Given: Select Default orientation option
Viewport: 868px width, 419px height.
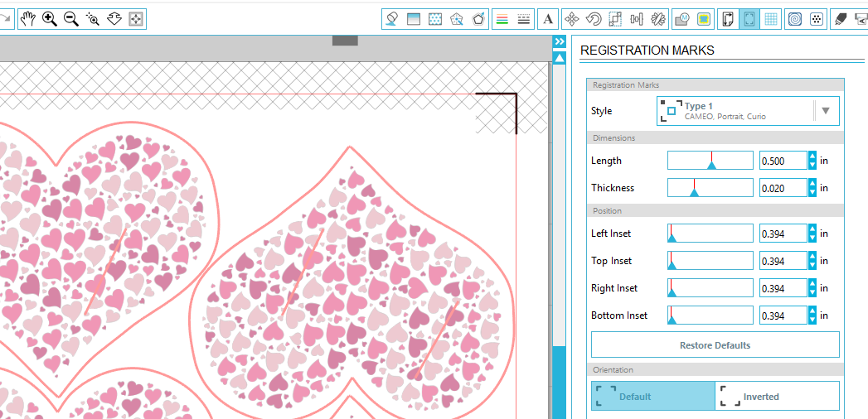Looking at the screenshot, I should 652,396.
